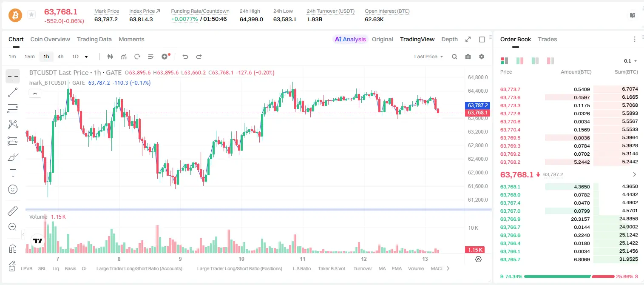Toggle favorite star next to Bitcoin
The width and height of the screenshot is (644, 285).
pos(31,15)
